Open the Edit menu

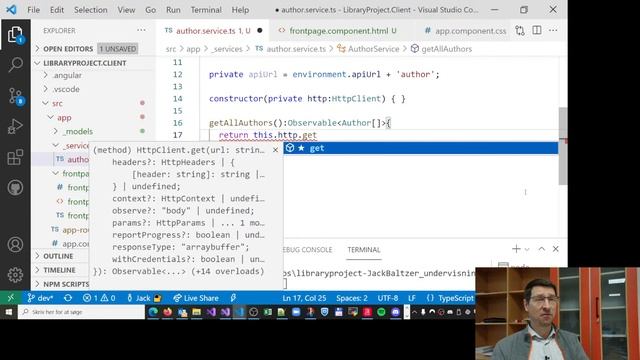(57, 10)
